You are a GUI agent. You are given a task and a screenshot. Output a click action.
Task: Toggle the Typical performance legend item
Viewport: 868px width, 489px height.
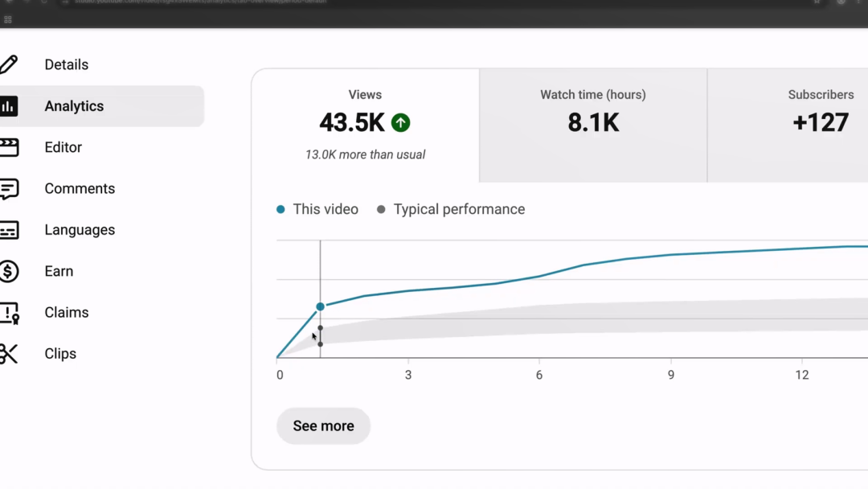[x=451, y=209]
